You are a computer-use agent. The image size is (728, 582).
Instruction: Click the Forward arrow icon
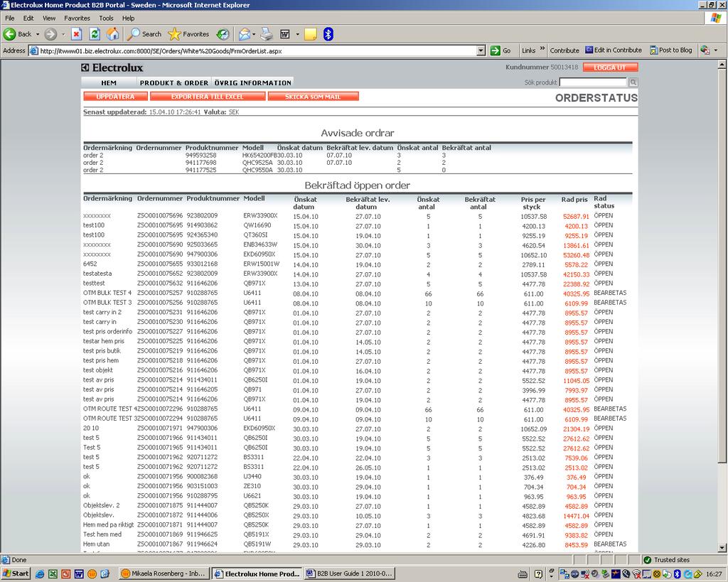coord(50,34)
